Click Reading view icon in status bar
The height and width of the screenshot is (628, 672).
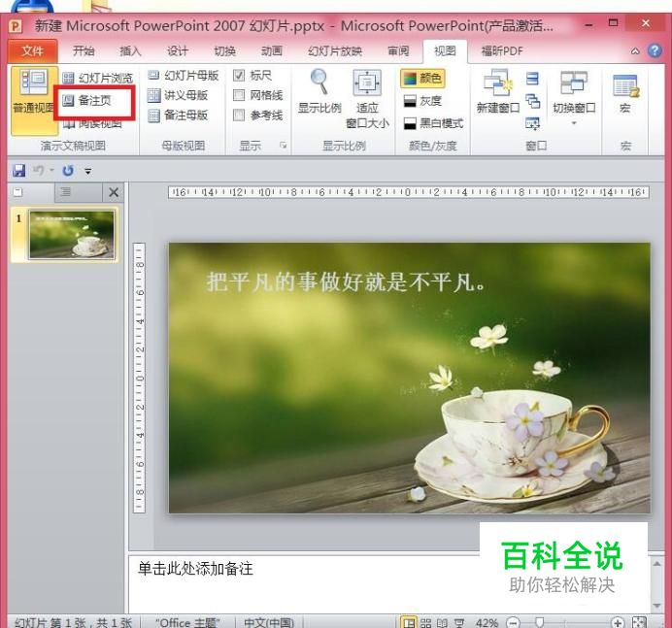(x=442, y=622)
